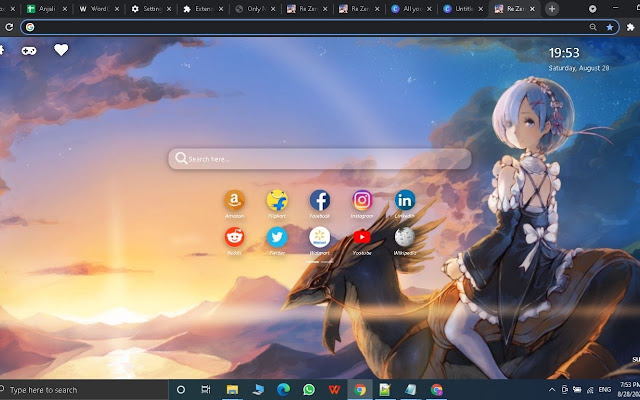Launch the Instagram shortcut
This screenshot has height=400, width=640.
362,200
